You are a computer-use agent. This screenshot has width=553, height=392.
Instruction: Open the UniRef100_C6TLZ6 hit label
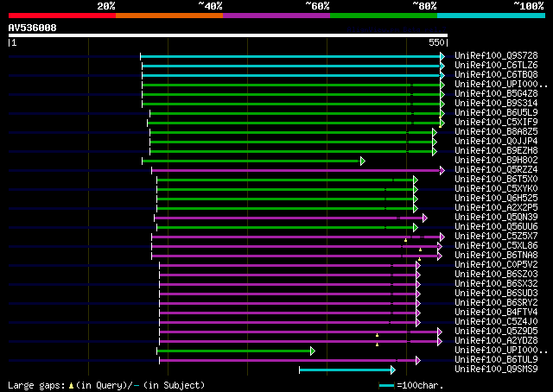coord(496,66)
